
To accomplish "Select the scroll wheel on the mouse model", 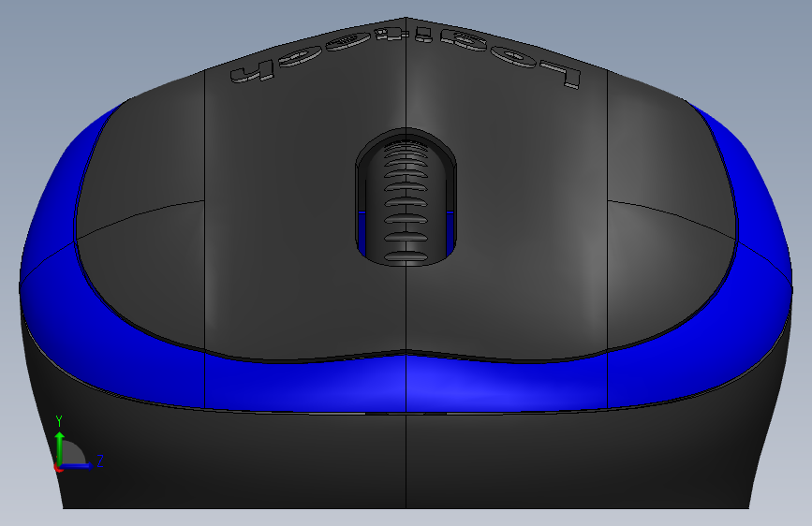I will tap(406, 201).
